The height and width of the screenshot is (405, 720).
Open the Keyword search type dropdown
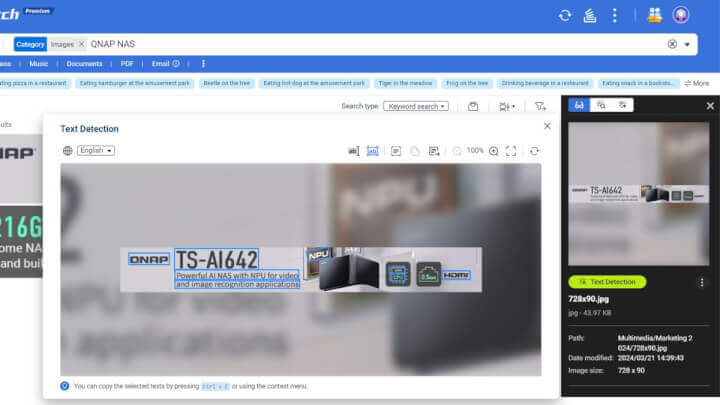click(x=416, y=106)
